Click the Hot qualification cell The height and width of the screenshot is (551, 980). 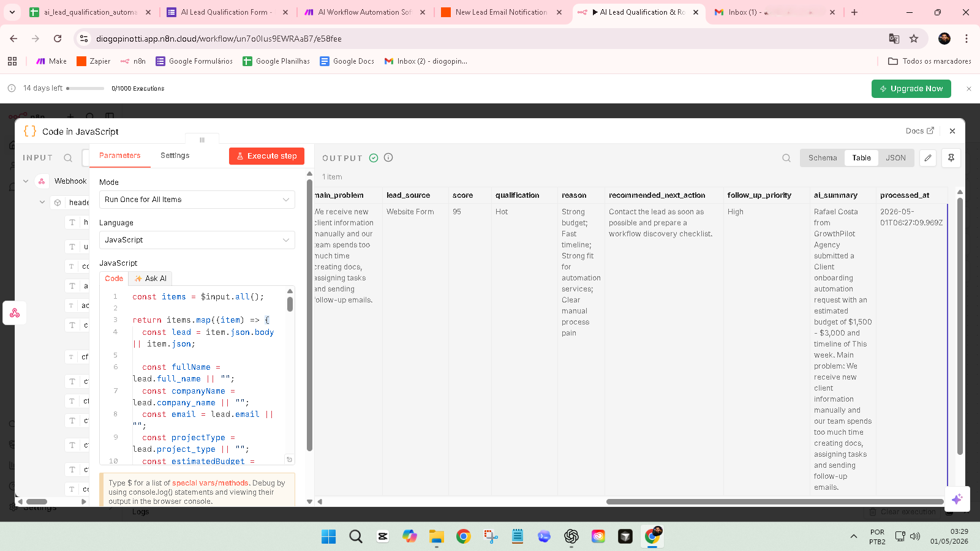coord(502,212)
